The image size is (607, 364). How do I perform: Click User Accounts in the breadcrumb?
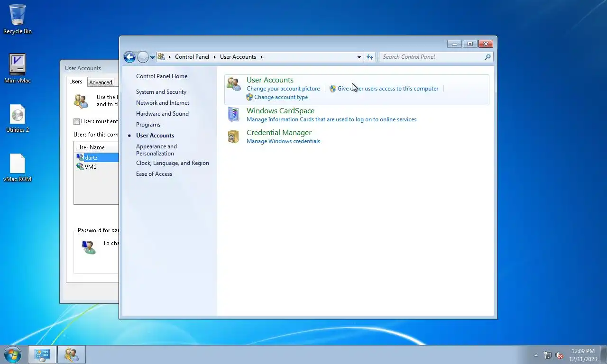pos(238,57)
